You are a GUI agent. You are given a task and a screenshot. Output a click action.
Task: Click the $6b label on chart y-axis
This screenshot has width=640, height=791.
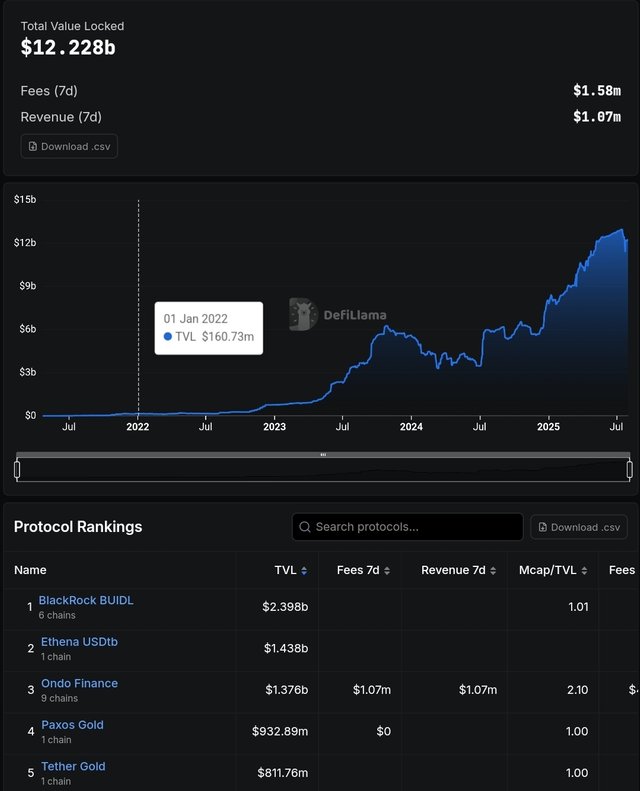coord(28,329)
